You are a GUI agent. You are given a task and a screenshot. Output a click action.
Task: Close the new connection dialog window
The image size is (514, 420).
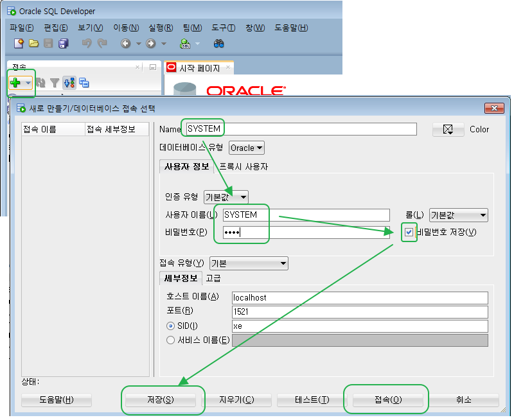tap(494, 108)
